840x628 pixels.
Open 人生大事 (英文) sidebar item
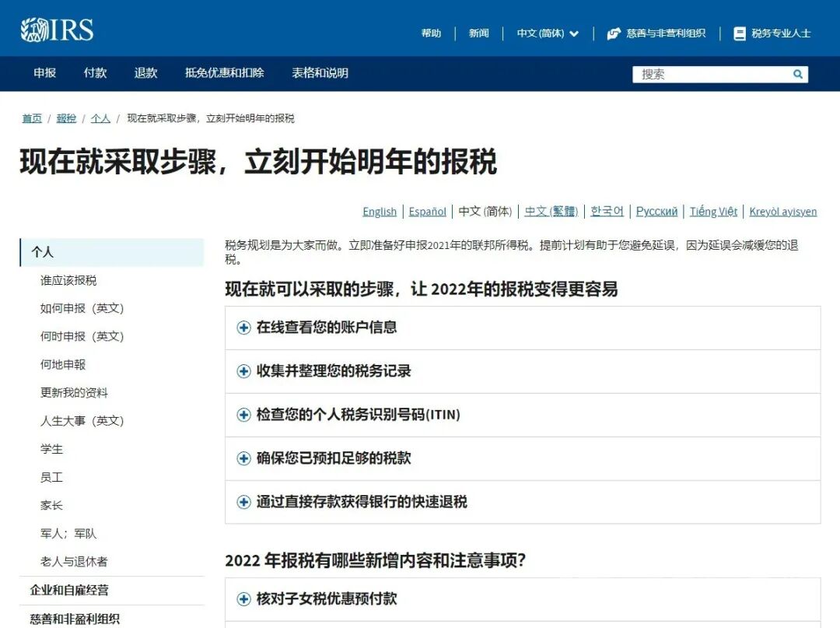82,421
